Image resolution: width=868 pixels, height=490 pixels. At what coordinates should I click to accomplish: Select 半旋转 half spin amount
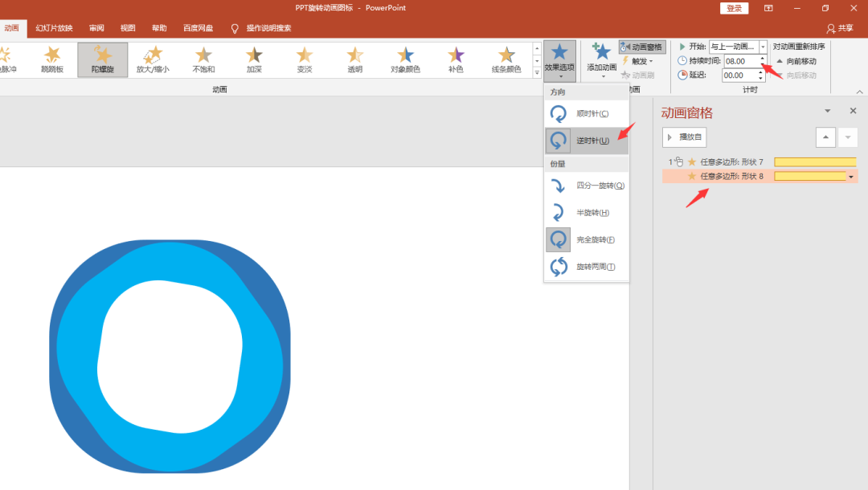pyautogui.click(x=587, y=212)
